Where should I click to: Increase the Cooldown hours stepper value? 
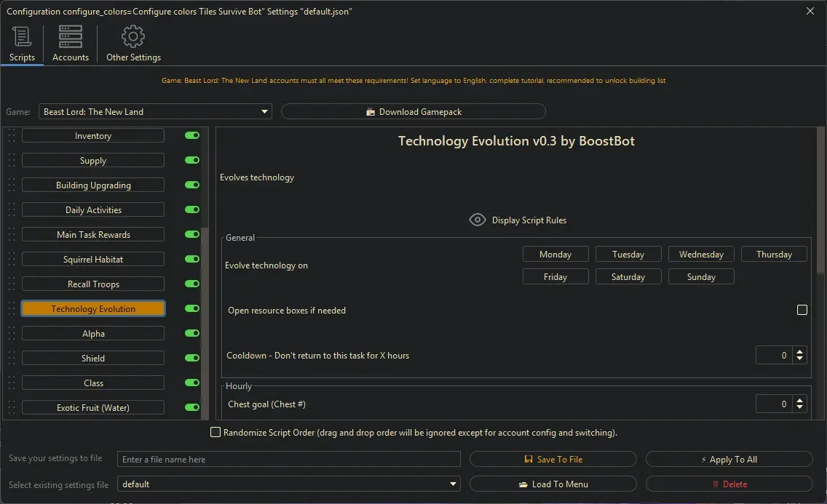tap(800, 352)
